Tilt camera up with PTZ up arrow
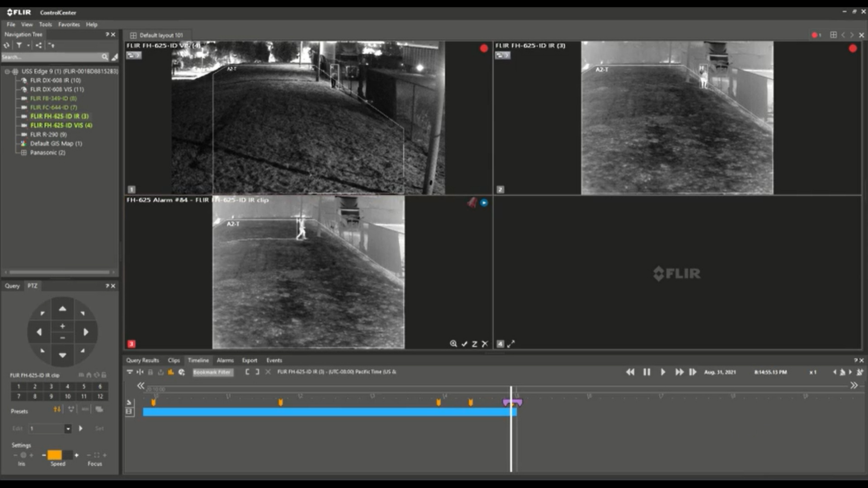This screenshot has width=868, height=488. tap(62, 309)
